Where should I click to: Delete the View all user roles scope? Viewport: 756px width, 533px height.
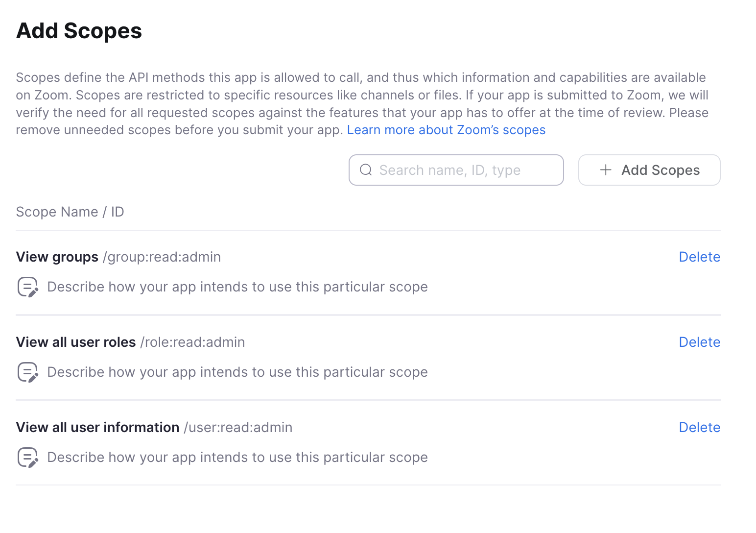[699, 342]
